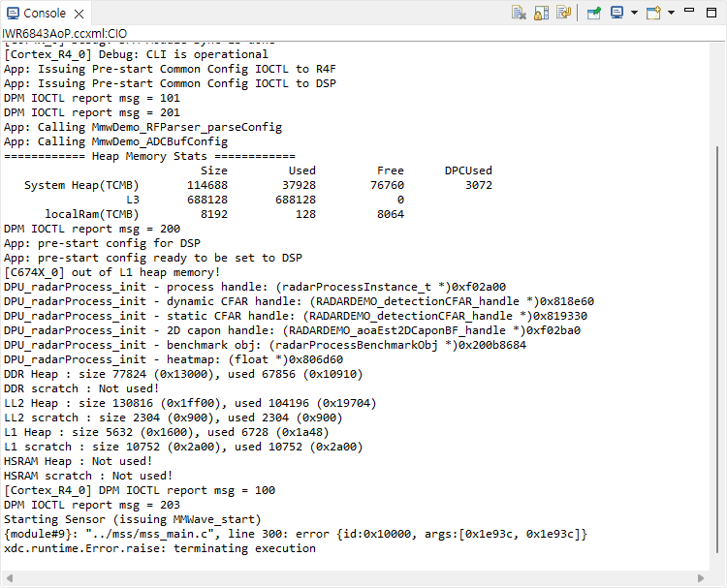Click 'Starting Sensor (issuing MMWave_start)' line

point(133,519)
